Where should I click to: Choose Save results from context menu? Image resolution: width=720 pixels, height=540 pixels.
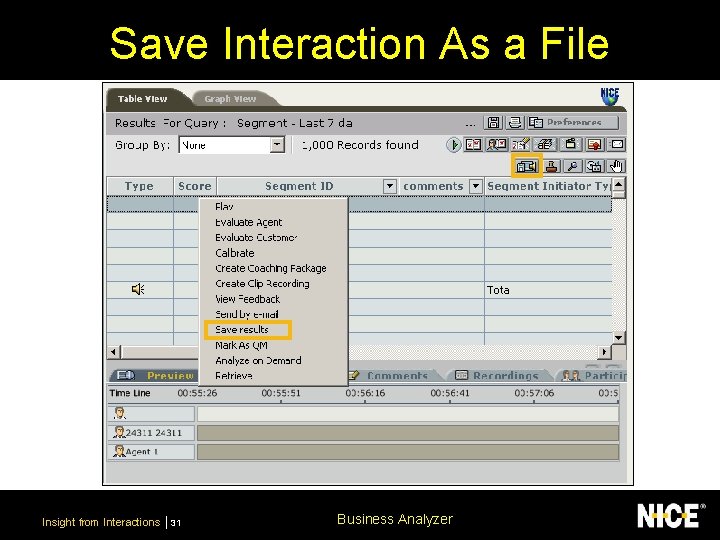(x=273, y=330)
